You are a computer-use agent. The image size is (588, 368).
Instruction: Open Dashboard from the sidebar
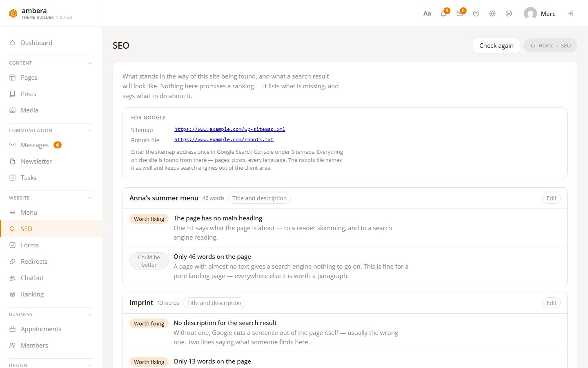click(x=51, y=43)
